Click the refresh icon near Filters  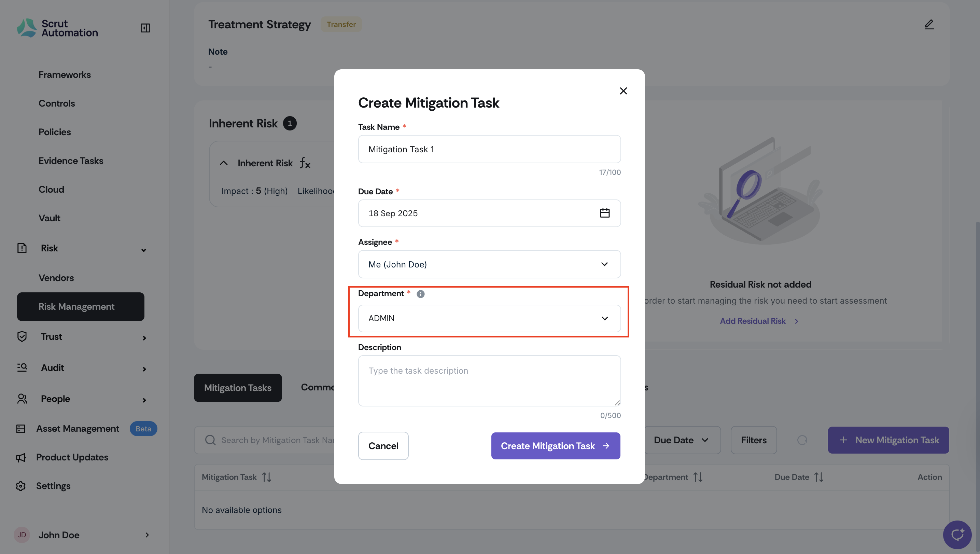point(802,440)
